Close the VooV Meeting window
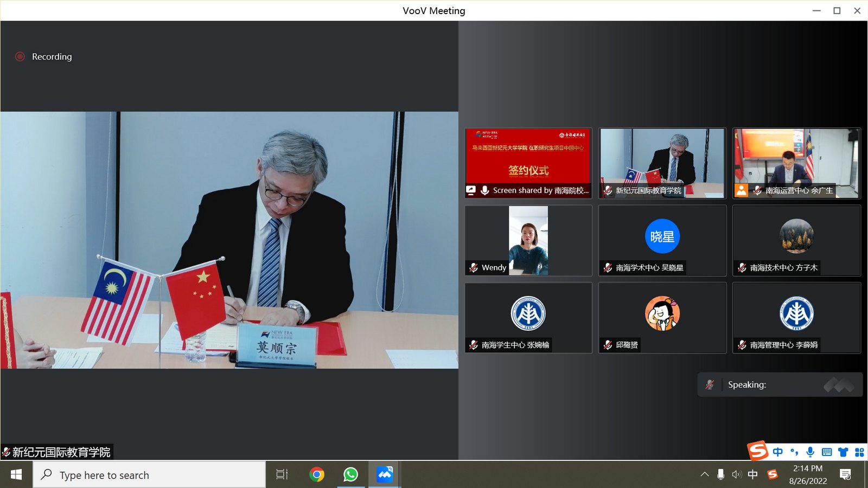This screenshot has width=868, height=488. click(857, 10)
